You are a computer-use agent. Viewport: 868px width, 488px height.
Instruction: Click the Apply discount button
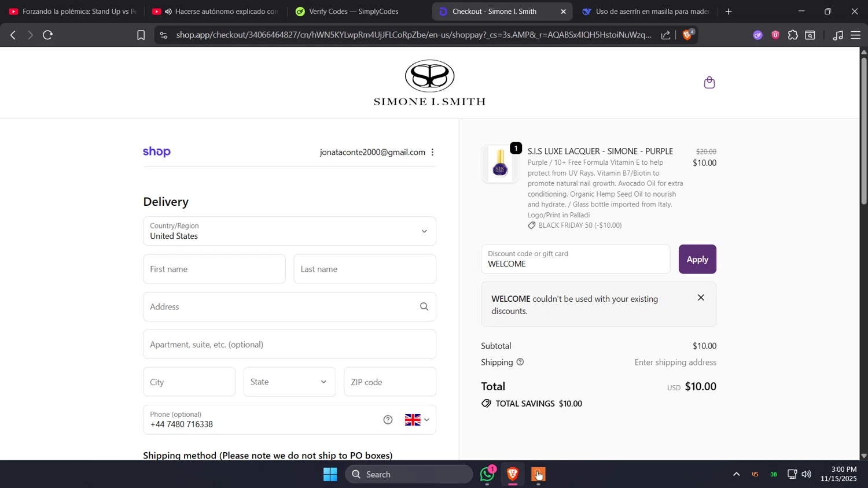[x=697, y=259]
